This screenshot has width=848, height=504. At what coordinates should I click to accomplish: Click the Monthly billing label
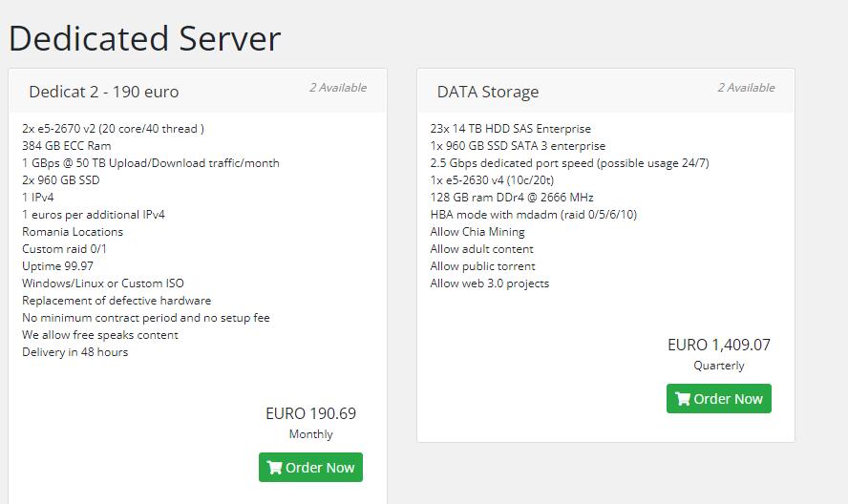pyautogui.click(x=310, y=434)
